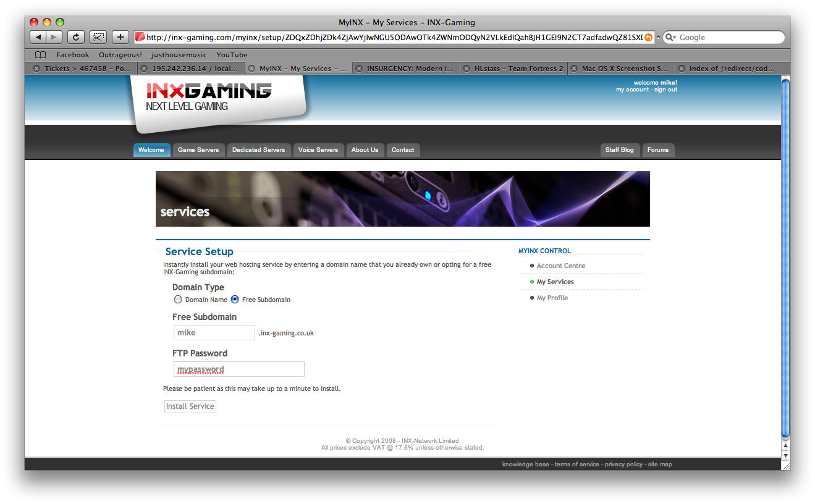Screen dimensions: 815x504
Task: Close the HLstats – Team Fortress 2 tab
Action: click(467, 69)
